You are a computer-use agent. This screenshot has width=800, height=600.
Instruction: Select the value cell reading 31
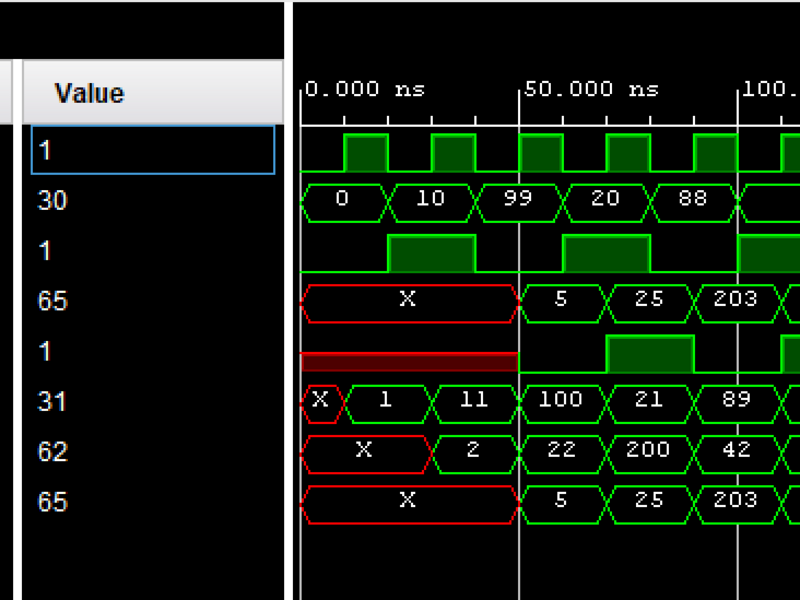tap(52, 402)
